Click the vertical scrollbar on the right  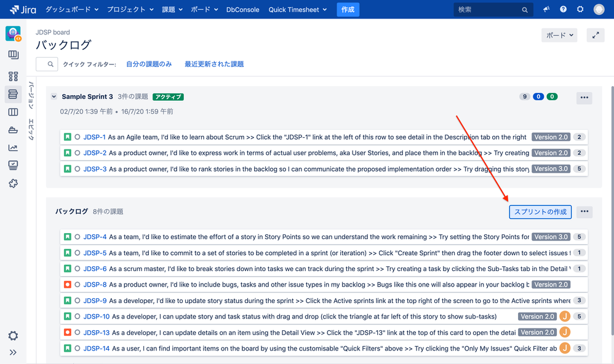[x=612, y=210]
